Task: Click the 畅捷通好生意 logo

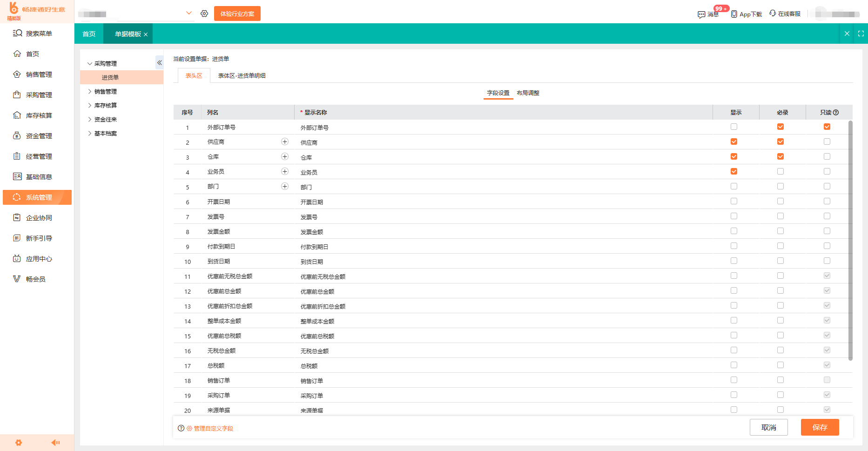Action: pyautogui.click(x=37, y=11)
